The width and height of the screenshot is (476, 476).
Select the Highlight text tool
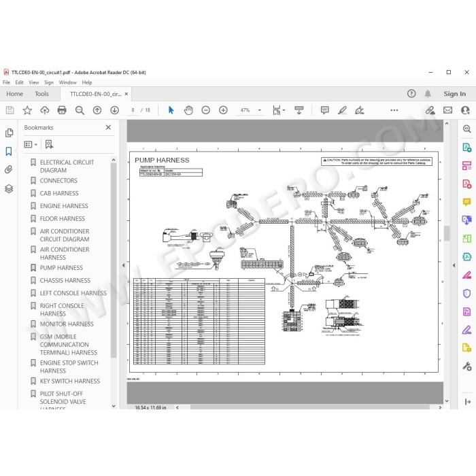coord(343,110)
